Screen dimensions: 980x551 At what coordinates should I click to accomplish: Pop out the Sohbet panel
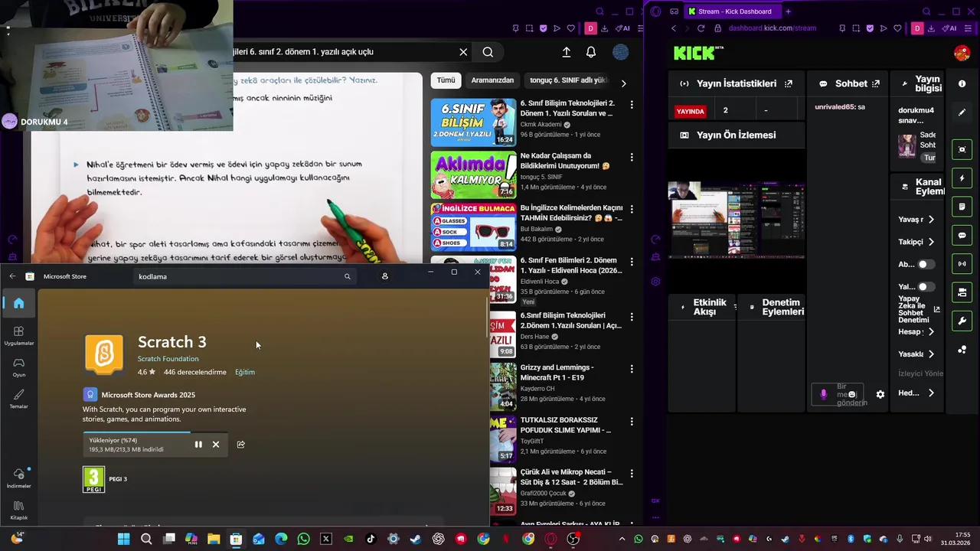click(876, 83)
